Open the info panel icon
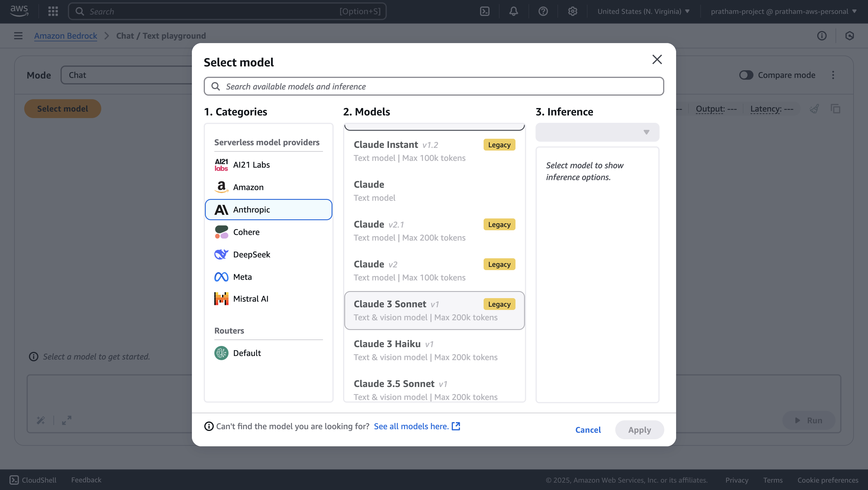Screen dimensions: 868x490 (x=822, y=36)
